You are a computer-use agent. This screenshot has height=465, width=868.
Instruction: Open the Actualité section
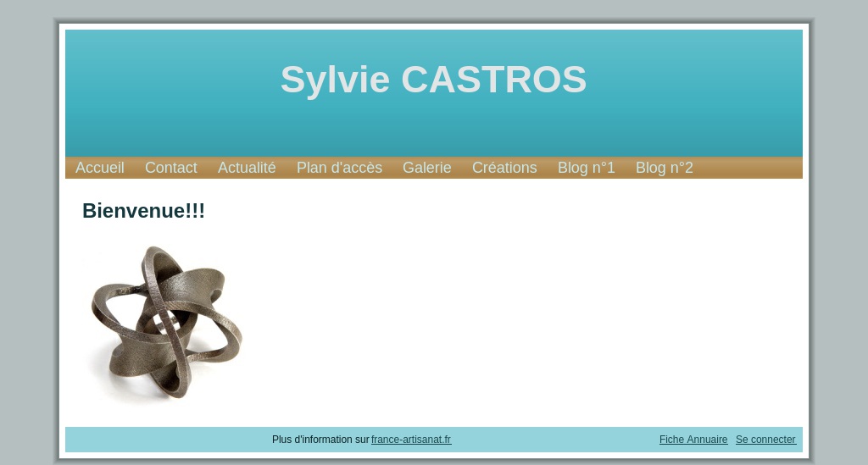(x=247, y=168)
